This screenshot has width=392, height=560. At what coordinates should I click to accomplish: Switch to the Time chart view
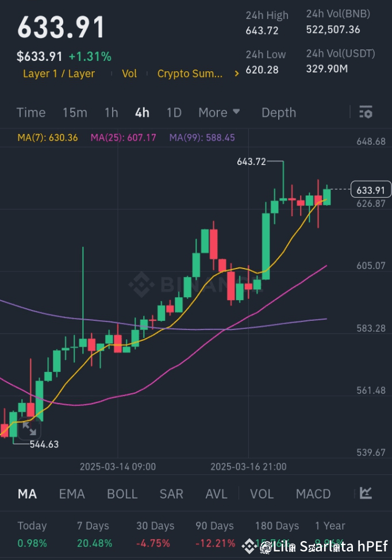(31, 113)
